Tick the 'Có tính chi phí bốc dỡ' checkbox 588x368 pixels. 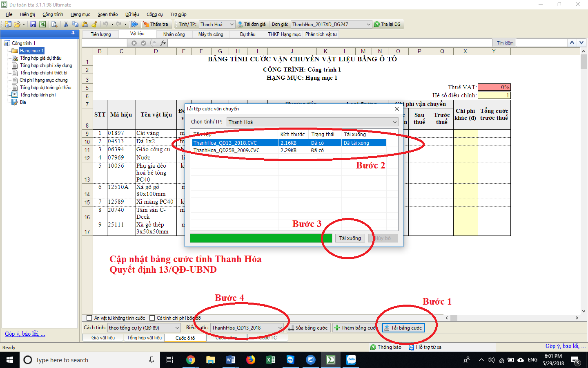[152, 318]
